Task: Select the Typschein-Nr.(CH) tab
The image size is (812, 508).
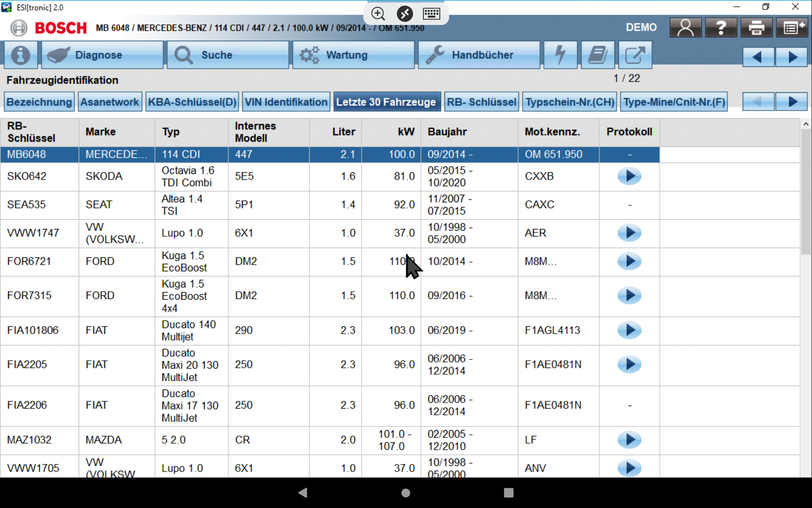Action: click(x=570, y=102)
